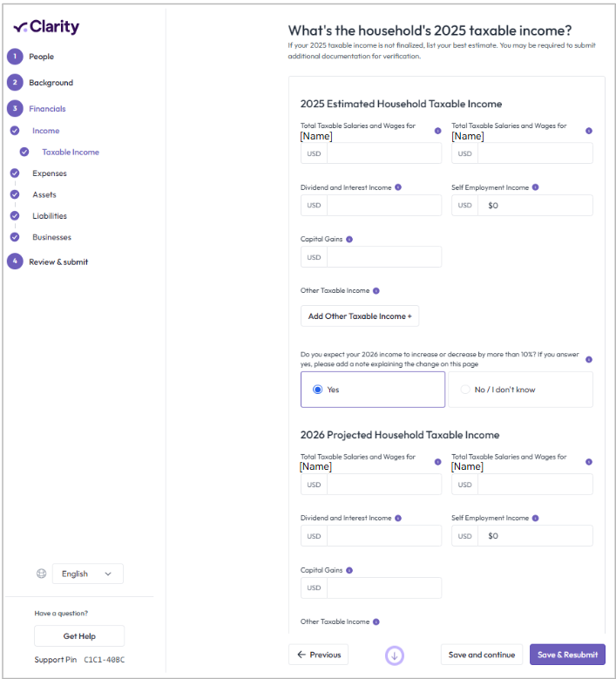Click the globe language icon
The image size is (616, 679).
point(41,574)
